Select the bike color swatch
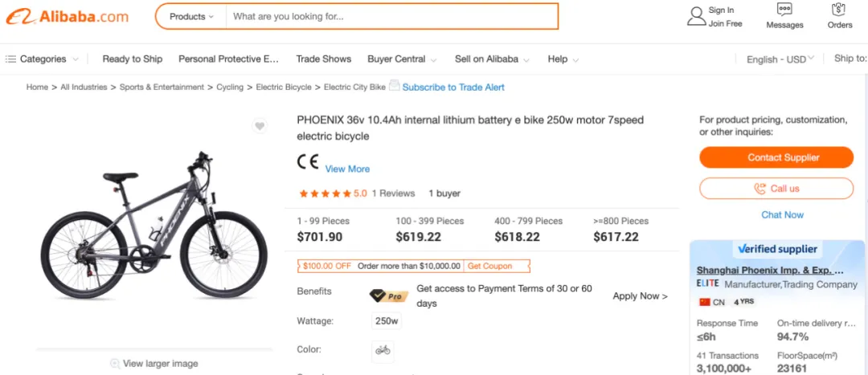This screenshot has width=868, height=375. (383, 350)
